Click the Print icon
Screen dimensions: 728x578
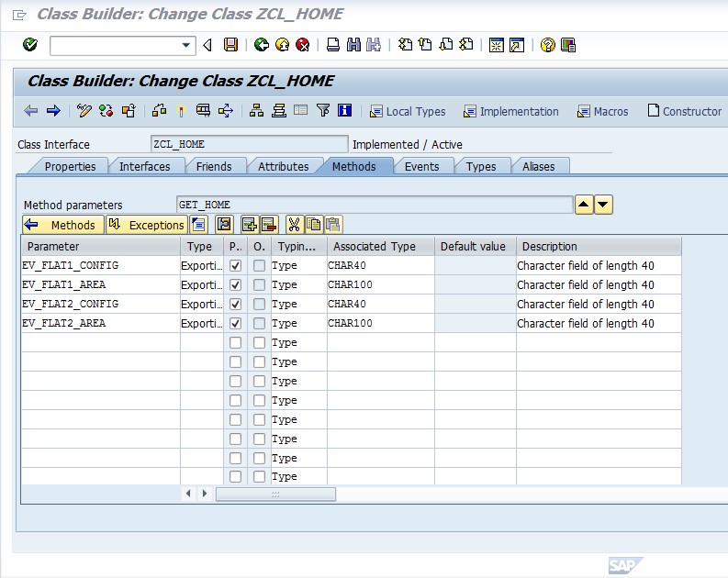point(333,45)
